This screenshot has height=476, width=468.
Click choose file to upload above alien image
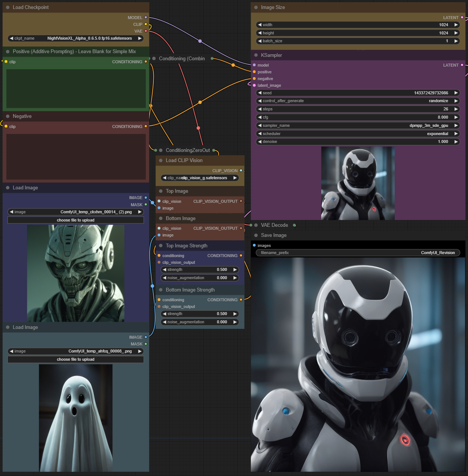point(76,220)
